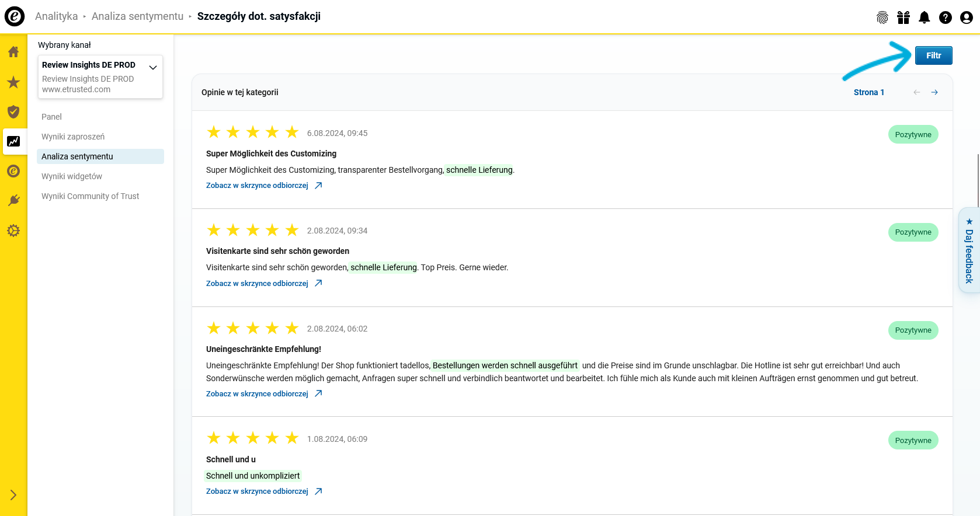980x516 pixels.
Task: Open the help question mark icon
Action: click(946, 18)
